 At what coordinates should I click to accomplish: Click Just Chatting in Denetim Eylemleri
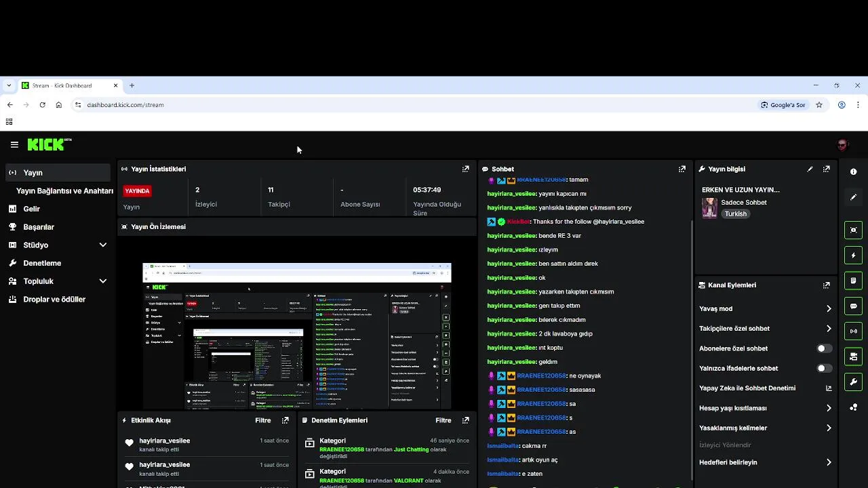412,449
